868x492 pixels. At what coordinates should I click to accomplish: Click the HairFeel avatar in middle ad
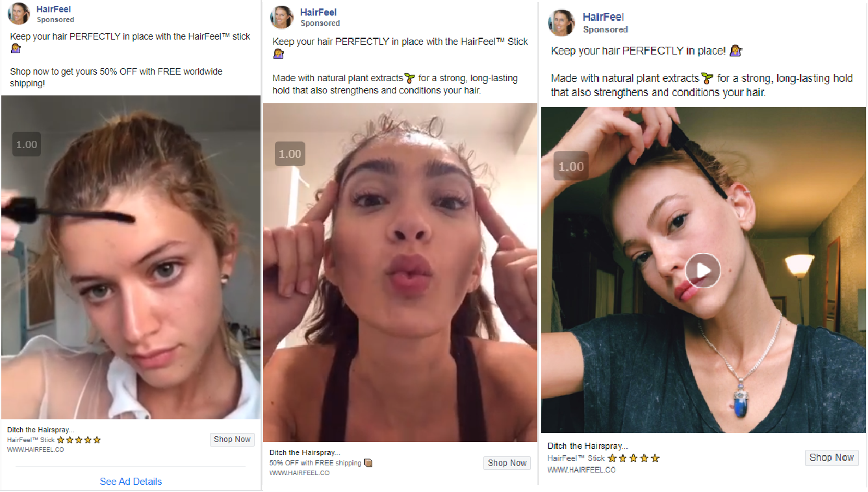[282, 17]
